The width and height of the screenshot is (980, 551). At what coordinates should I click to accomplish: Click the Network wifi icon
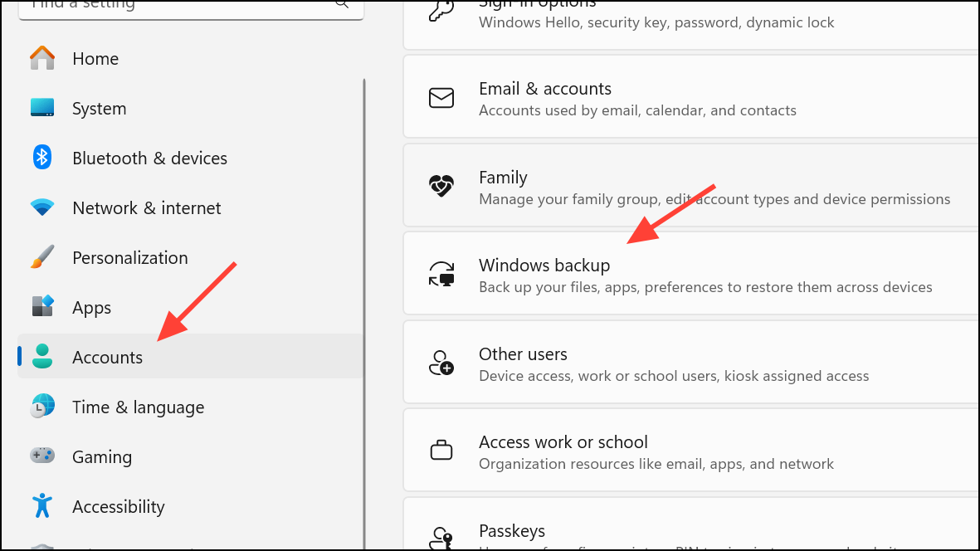tap(42, 207)
